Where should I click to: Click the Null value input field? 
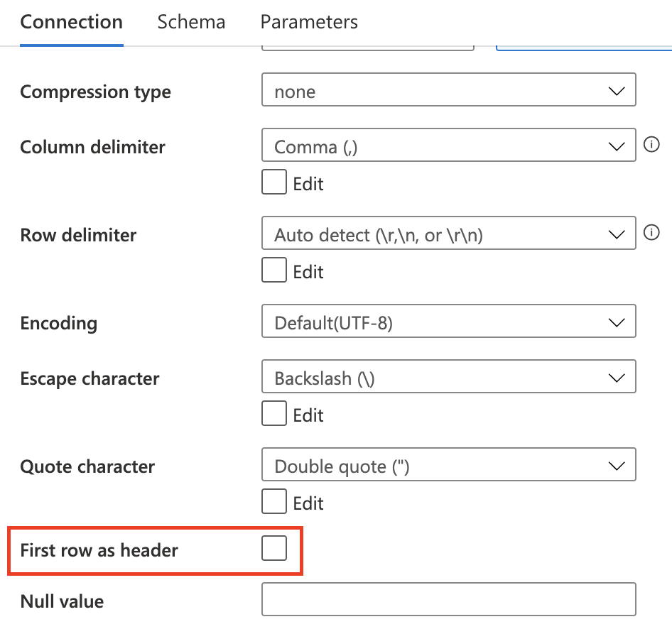tap(448, 600)
